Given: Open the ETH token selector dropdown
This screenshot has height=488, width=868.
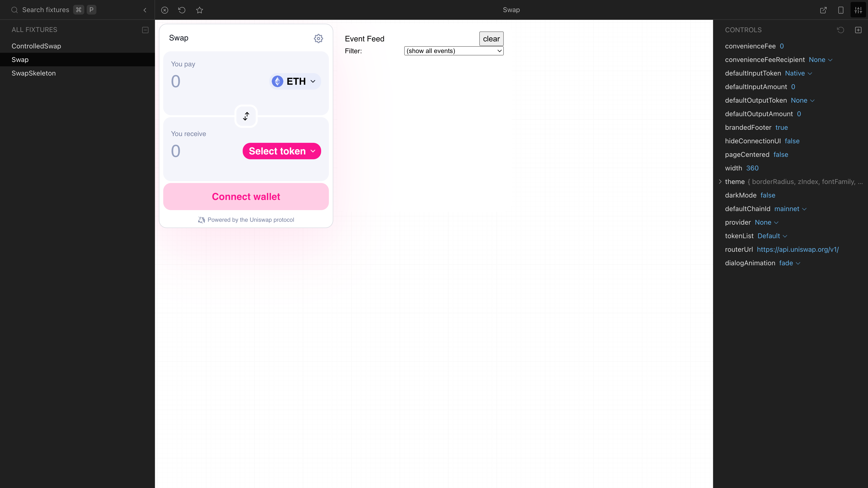Looking at the screenshot, I should [295, 82].
